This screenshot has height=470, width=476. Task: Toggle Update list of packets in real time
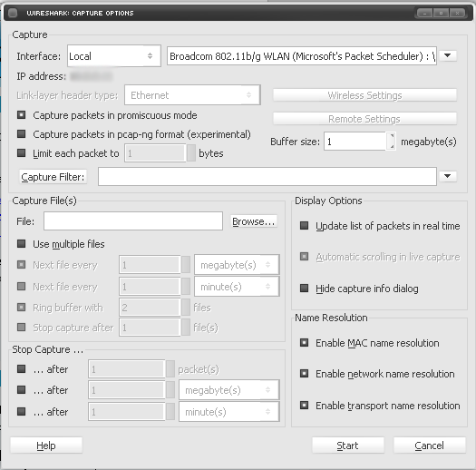(x=304, y=226)
